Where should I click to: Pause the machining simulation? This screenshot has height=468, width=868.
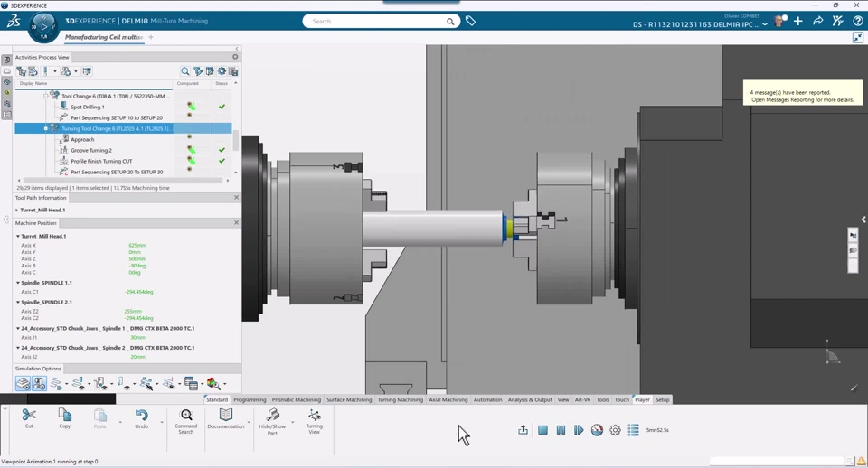coord(561,430)
